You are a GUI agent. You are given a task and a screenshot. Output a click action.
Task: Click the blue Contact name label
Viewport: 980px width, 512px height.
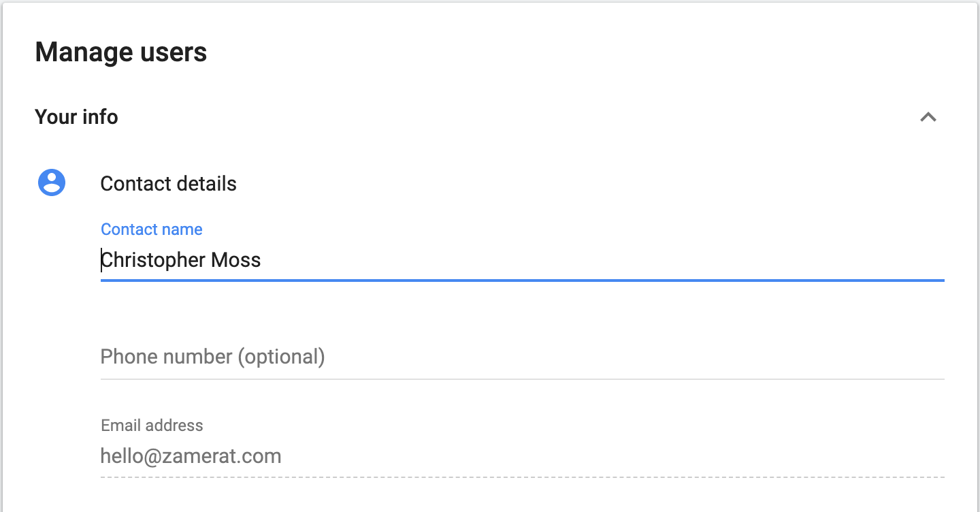(x=151, y=229)
